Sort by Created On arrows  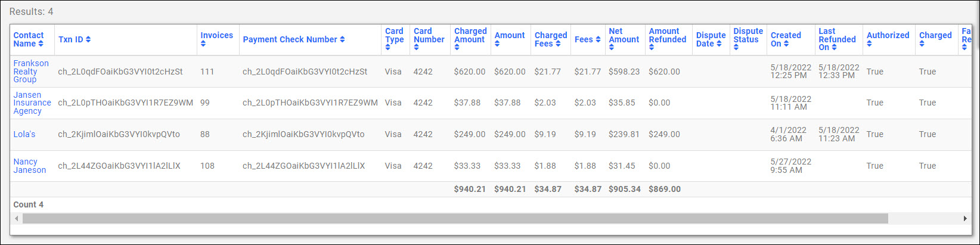click(786, 44)
